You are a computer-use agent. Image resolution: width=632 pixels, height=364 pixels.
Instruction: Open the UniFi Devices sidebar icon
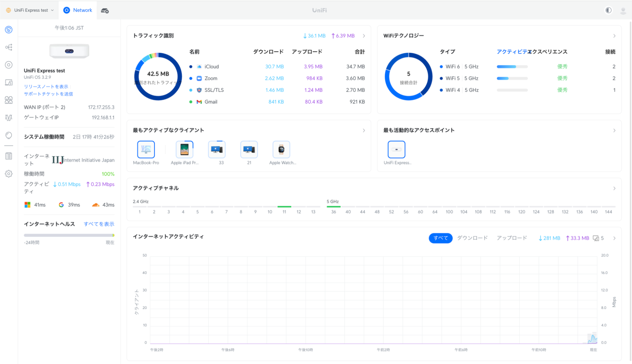coord(9,65)
